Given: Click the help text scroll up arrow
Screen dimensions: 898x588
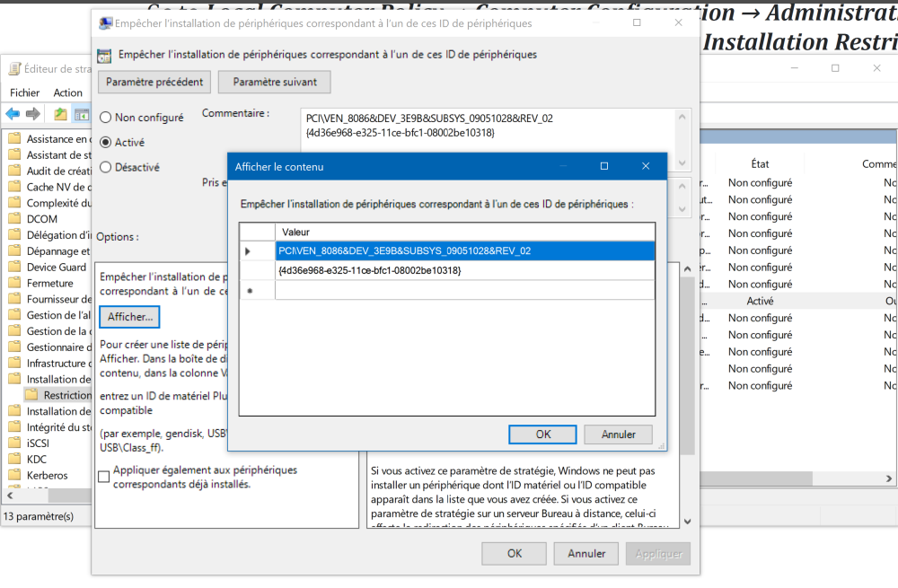Looking at the screenshot, I should [687, 268].
